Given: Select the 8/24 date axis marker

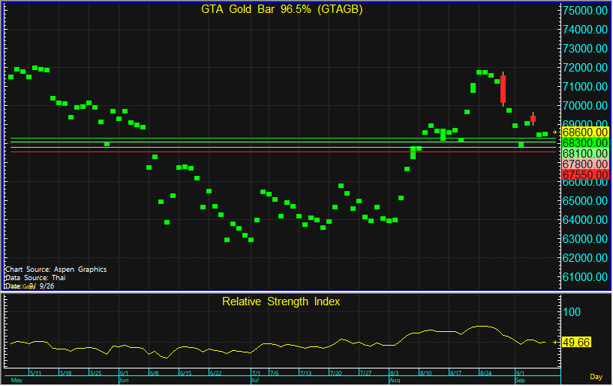Looking at the screenshot, I should tap(486, 373).
